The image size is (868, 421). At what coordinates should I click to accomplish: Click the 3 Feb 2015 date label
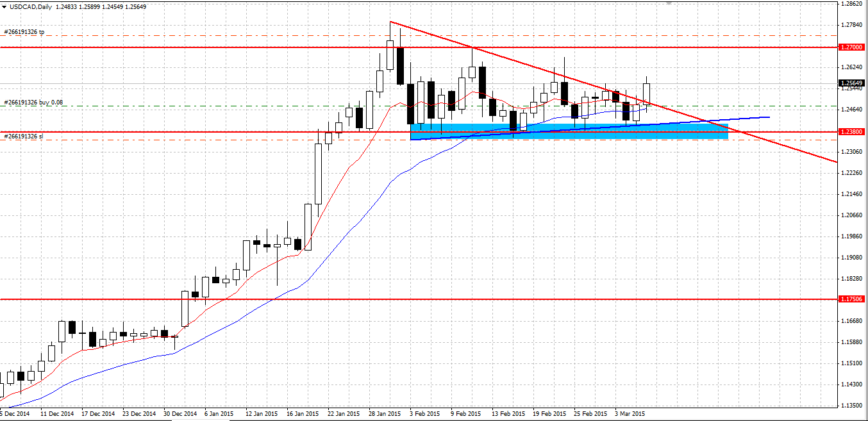(424, 414)
